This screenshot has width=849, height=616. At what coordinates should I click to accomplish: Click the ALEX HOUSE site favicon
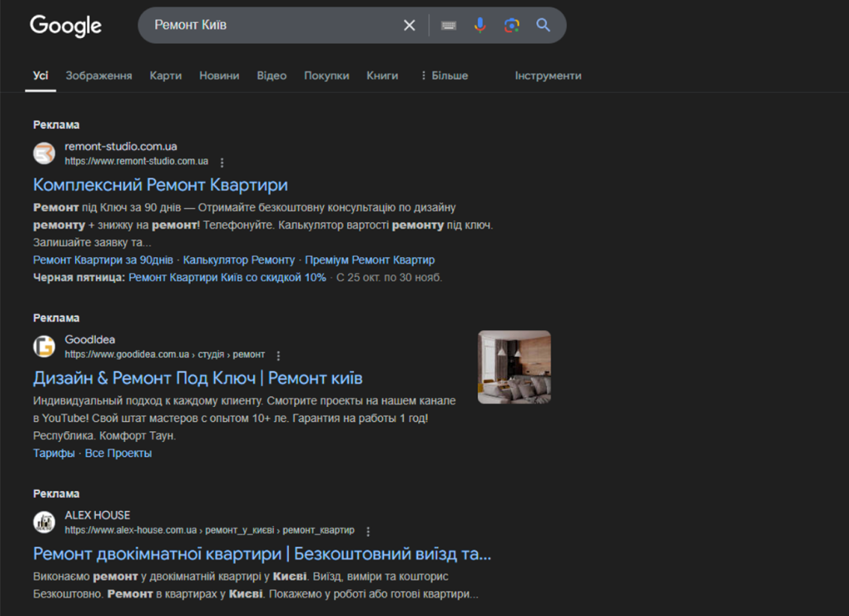point(44,522)
